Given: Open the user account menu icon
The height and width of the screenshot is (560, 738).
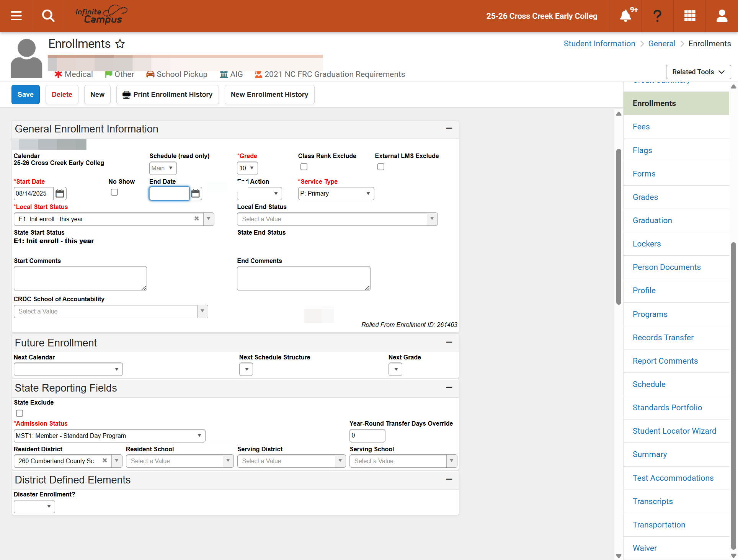Looking at the screenshot, I should point(722,16).
